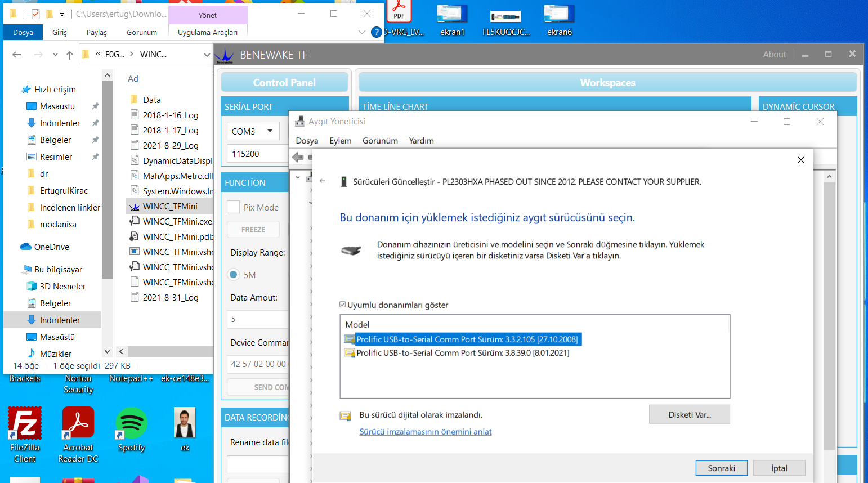The image size is (868, 483).
Task: Collapse the Device Manager tree root node
Action: pyautogui.click(x=298, y=177)
